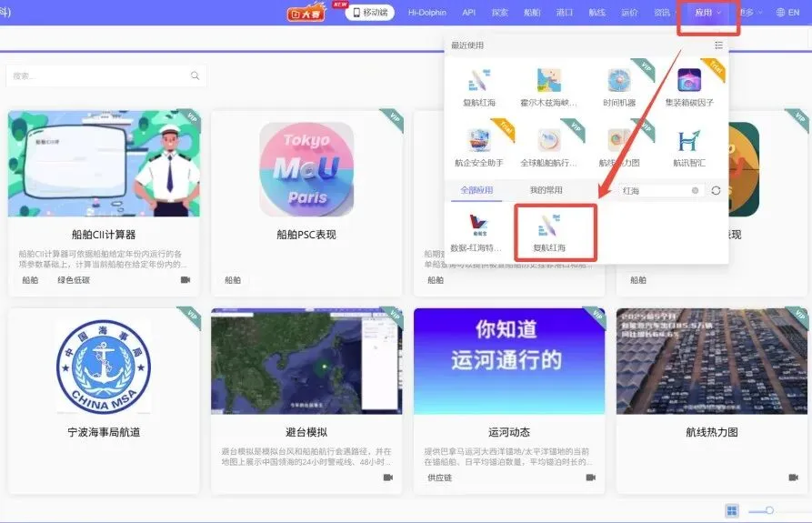Select the 供应链 tag on 运河动态
The height and width of the screenshot is (523, 812).
440,478
